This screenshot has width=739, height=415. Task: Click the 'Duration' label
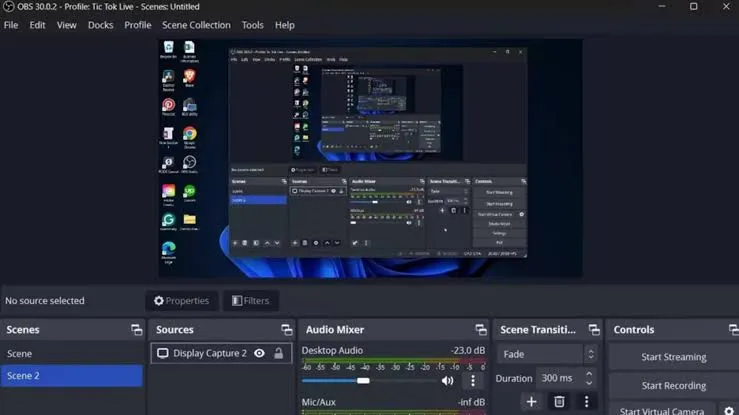click(x=514, y=378)
